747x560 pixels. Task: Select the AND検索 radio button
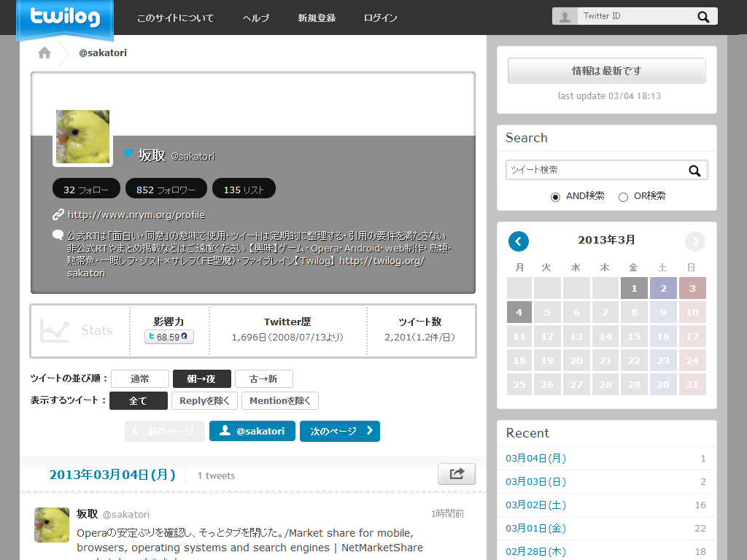click(555, 197)
